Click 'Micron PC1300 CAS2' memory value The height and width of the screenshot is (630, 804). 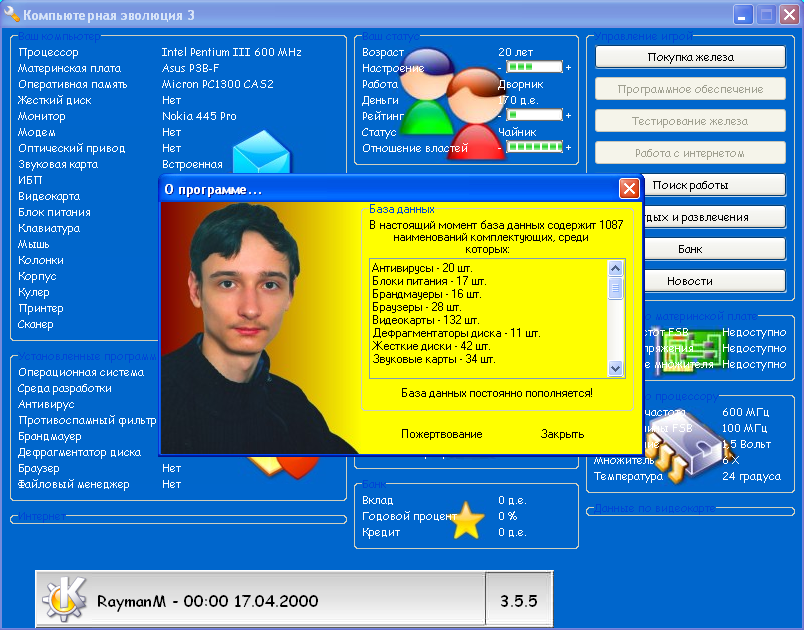click(217, 84)
